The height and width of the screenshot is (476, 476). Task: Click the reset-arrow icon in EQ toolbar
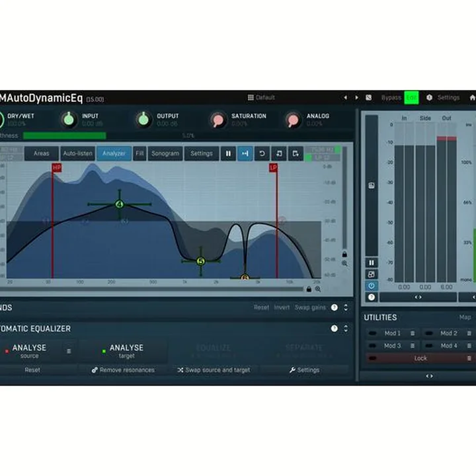click(x=262, y=153)
